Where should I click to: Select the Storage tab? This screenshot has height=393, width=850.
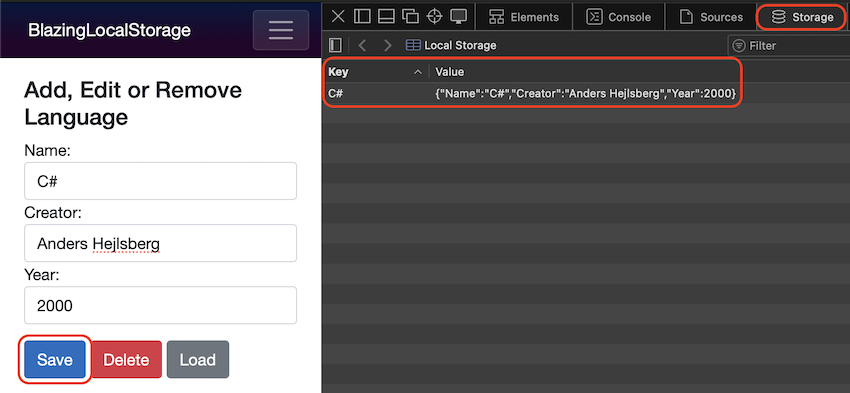click(802, 17)
